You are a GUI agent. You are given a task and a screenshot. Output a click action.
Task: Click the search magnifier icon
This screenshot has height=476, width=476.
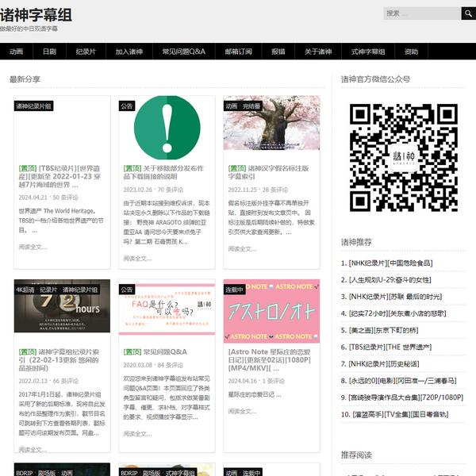click(468, 13)
